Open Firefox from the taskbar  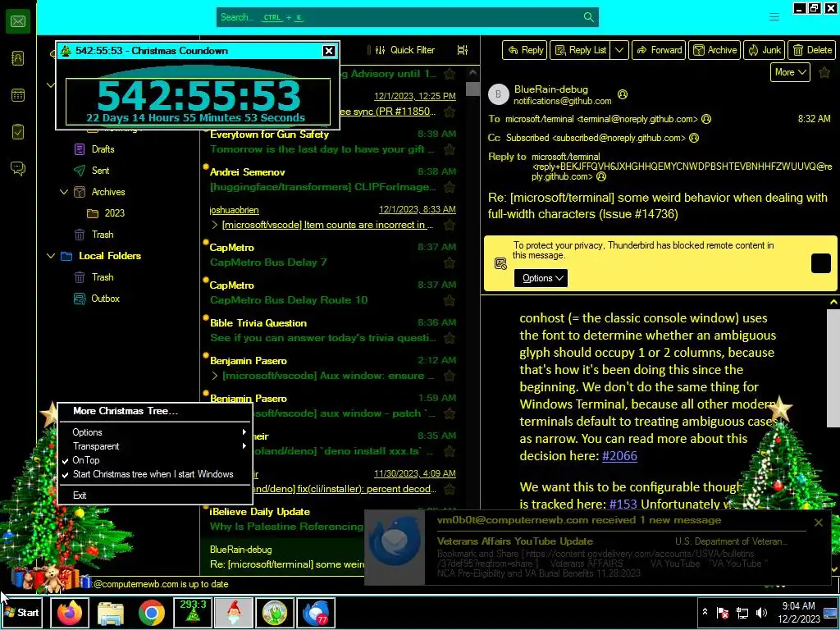(x=70, y=613)
